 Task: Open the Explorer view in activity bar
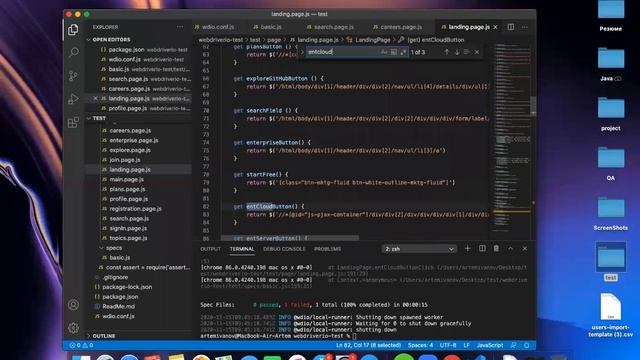(x=73, y=29)
